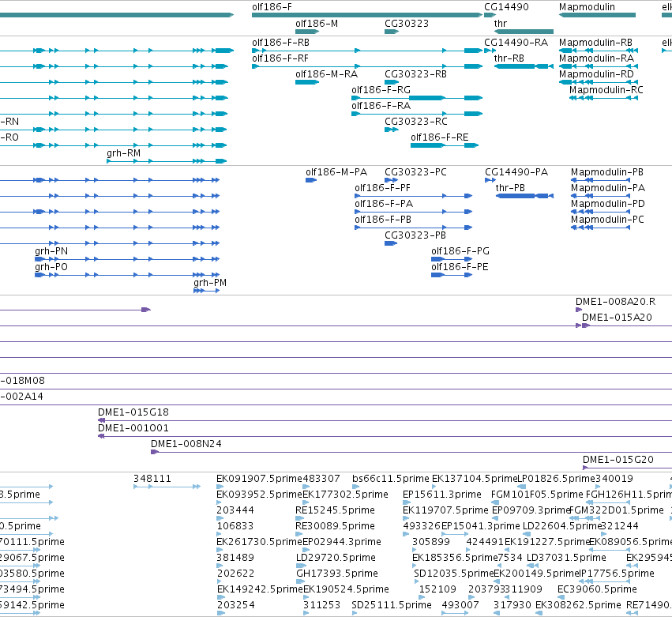
Task: Click transcript Mapmodulin-RD
Action: [x=599, y=82]
